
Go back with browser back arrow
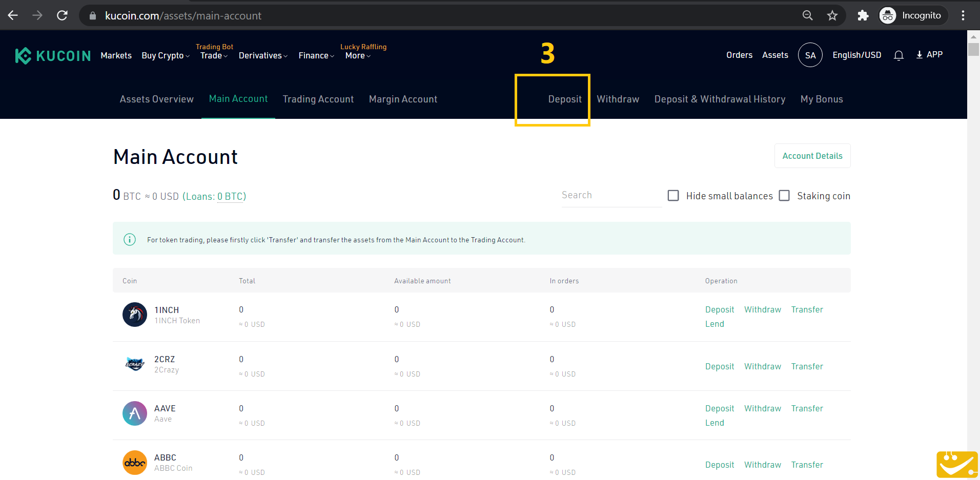tap(13, 15)
